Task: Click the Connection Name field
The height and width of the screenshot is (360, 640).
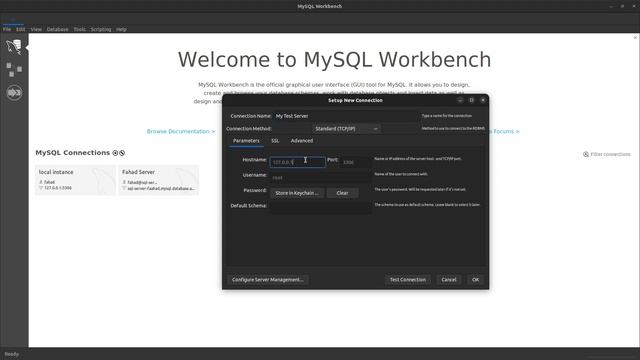Action: [x=346, y=116]
